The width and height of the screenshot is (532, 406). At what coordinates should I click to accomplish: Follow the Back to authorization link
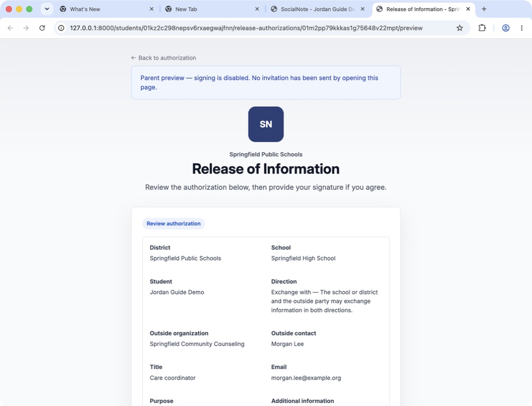(164, 58)
